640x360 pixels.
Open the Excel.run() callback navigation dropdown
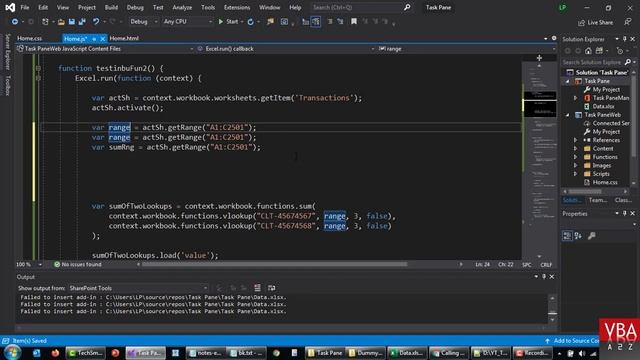pos(286,49)
